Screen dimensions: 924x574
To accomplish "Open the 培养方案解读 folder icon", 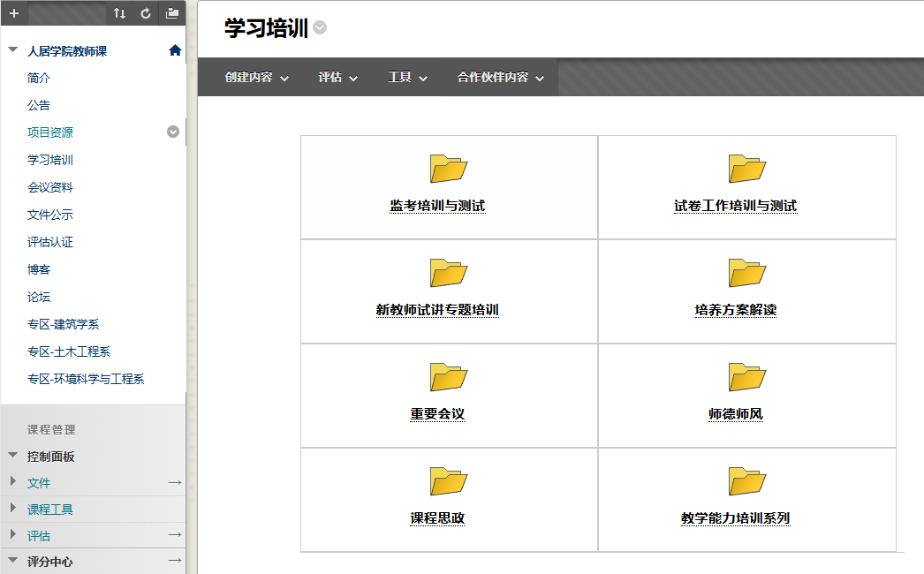I will coord(746,273).
